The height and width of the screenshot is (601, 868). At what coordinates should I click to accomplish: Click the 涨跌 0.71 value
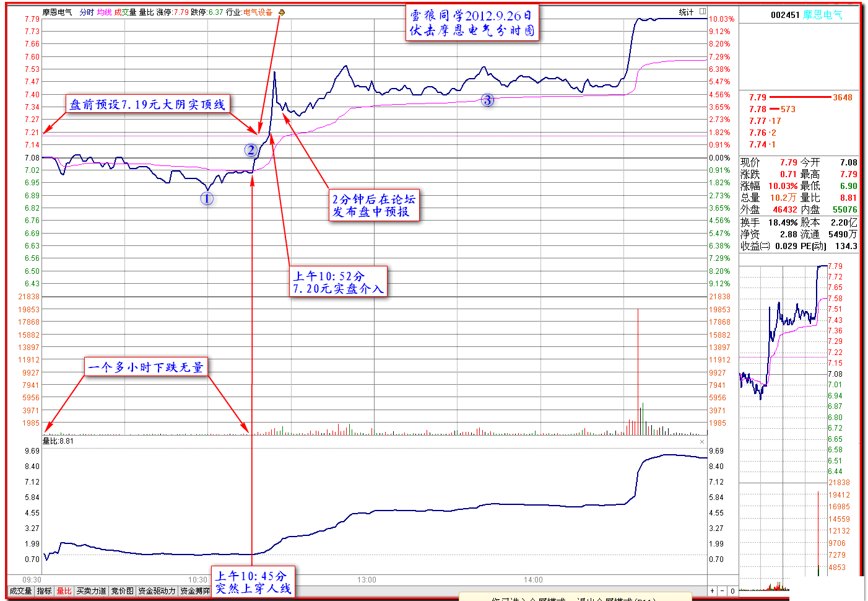click(789, 174)
